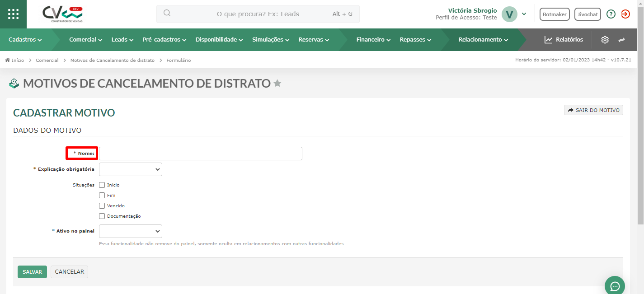The image size is (644, 294).
Task: Open the Jivochat button
Action: coord(588,14)
